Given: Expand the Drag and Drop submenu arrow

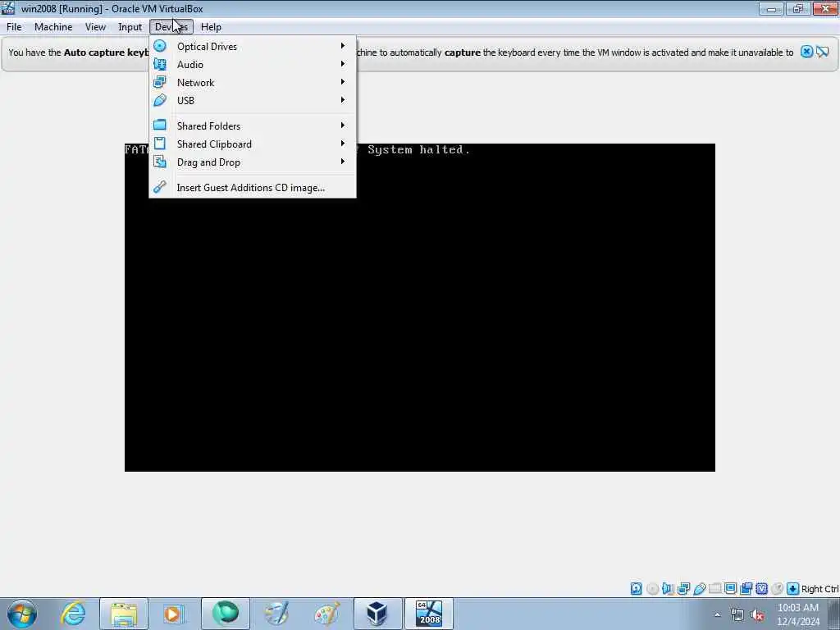Looking at the screenshot, I should coord(343,162).
